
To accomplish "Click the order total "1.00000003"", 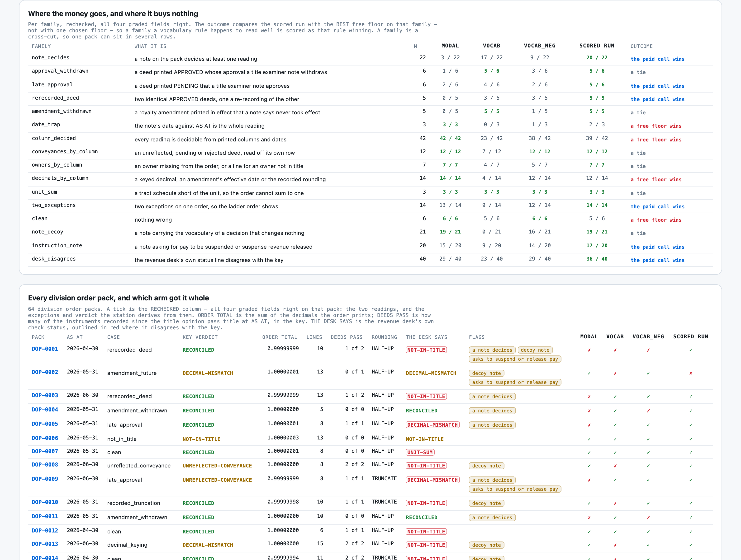I will (x=283, y=438).
